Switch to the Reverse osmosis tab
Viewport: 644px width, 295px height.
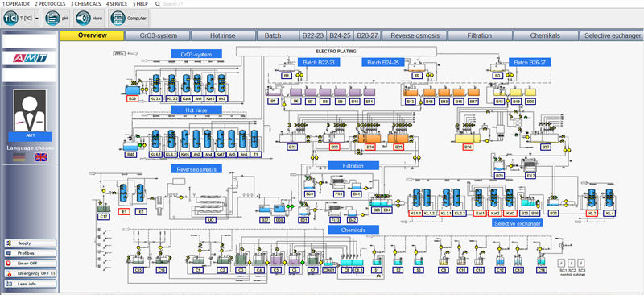[415, 35]
